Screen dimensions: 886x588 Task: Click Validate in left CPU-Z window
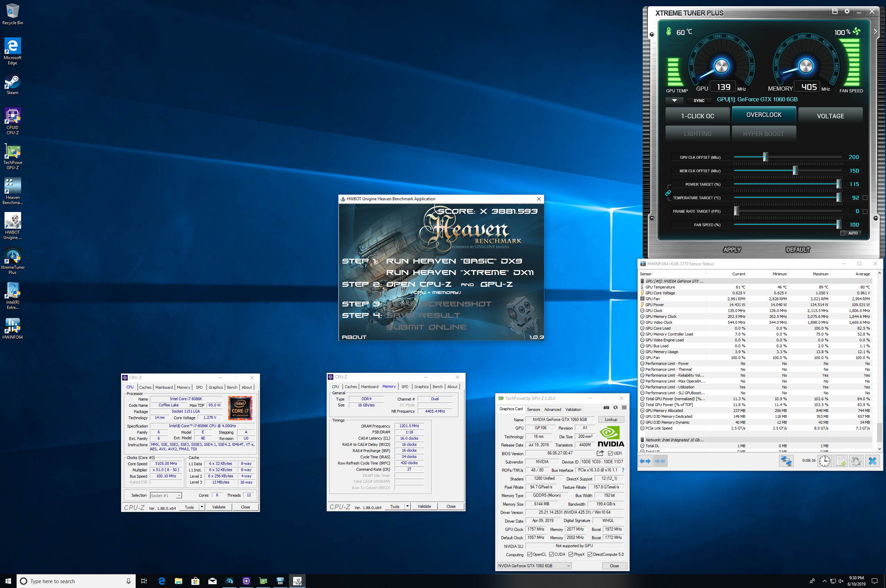coord(219,507)
